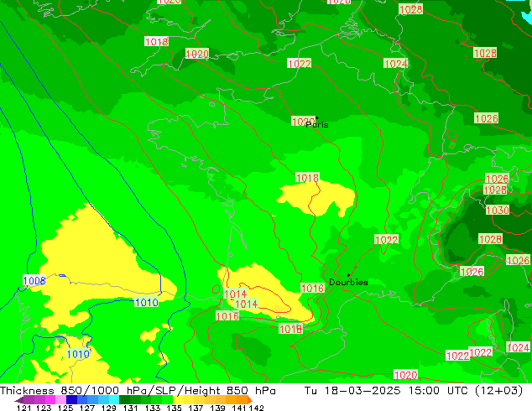Pick the darkest green legend swatch
Screen dimensions: 532x411
pos(124,400)
